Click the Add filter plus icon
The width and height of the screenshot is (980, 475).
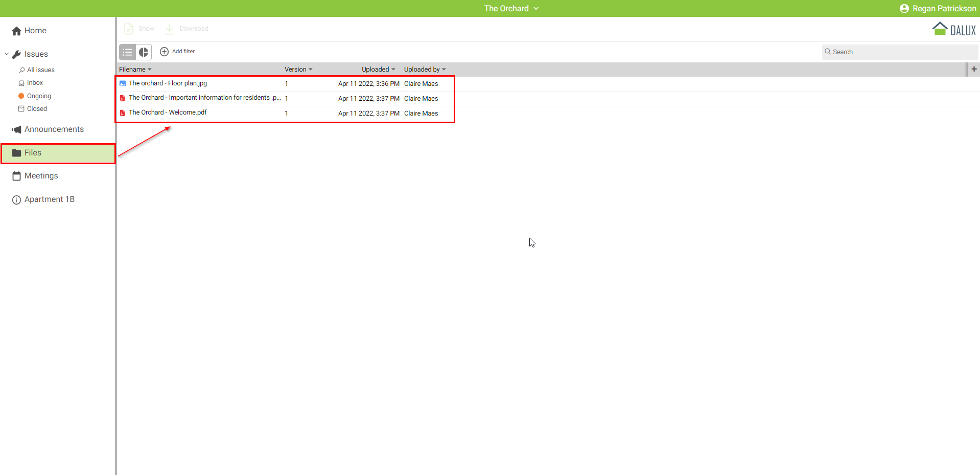coord(164,52)
